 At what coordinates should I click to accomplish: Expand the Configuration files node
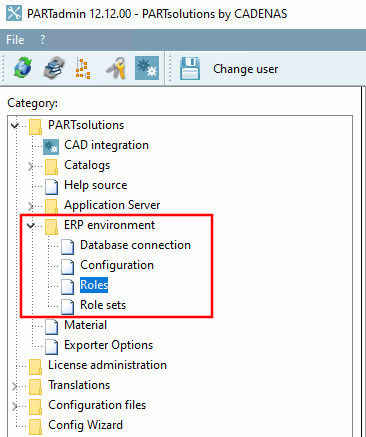pos(14,406)
